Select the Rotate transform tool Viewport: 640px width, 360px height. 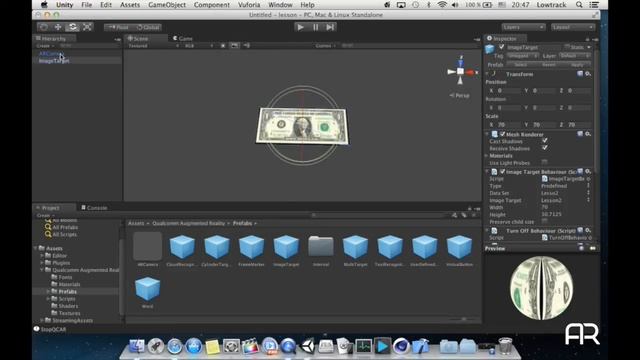coord(72,27)
